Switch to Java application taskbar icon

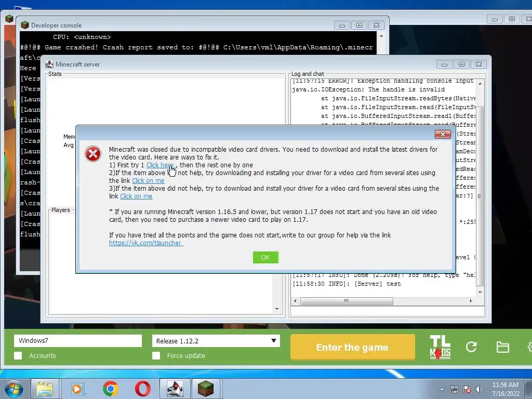(x=176, y=389)
